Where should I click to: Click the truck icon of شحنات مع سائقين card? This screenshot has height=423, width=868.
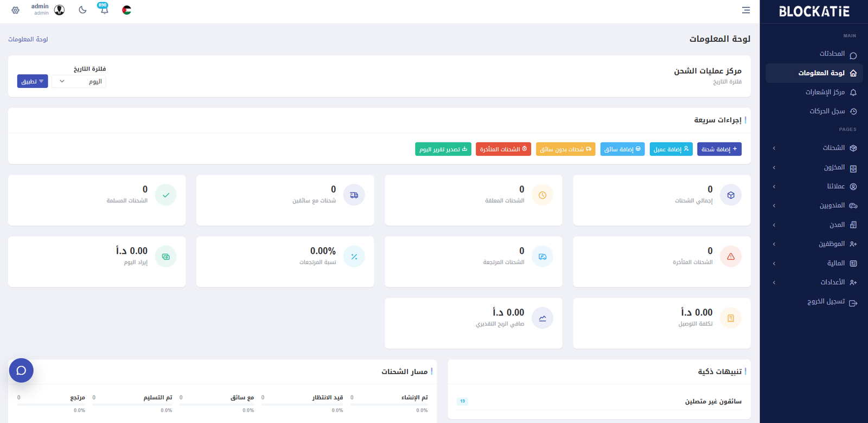pyautogui.click(x=354, y=195)
